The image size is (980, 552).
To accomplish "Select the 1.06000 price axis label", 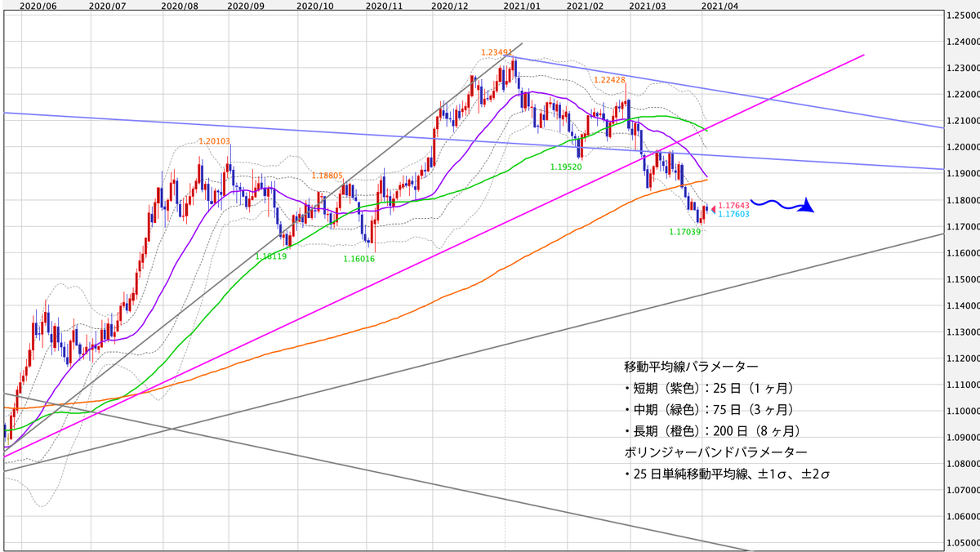I will coord(962,517).
